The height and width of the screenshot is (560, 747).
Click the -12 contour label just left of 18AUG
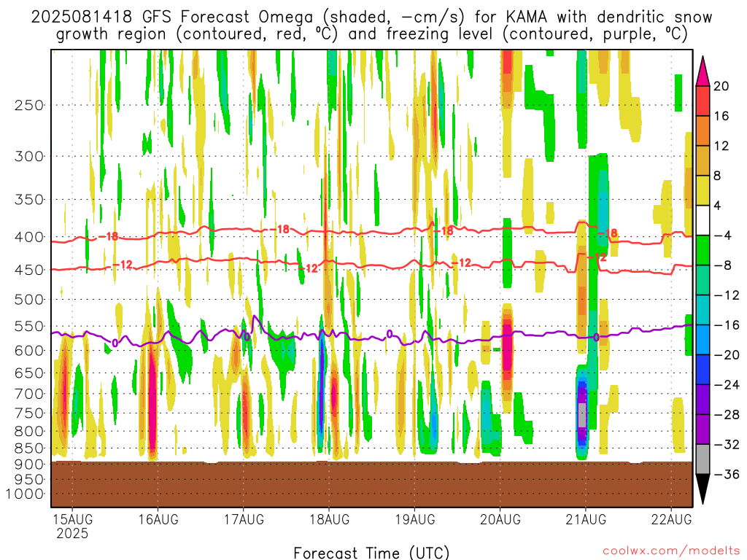pyautogui.click(x=309, y=268)
